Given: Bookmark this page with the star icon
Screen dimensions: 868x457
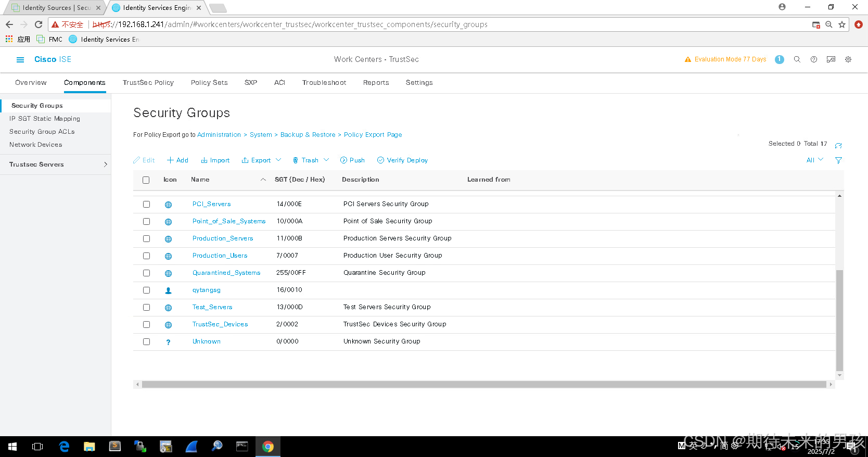Looking at the screenshot, I should (x=842, y=24).
